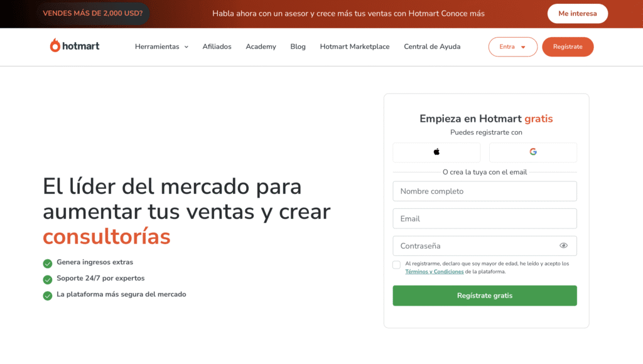Sign up with the Apple icon button
The image size is (643, 364).
point(436,152)
